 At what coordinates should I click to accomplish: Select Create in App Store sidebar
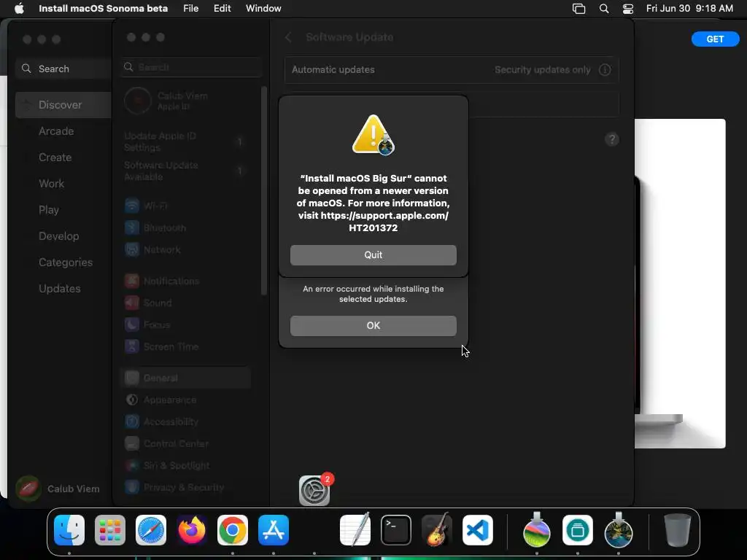55,157
